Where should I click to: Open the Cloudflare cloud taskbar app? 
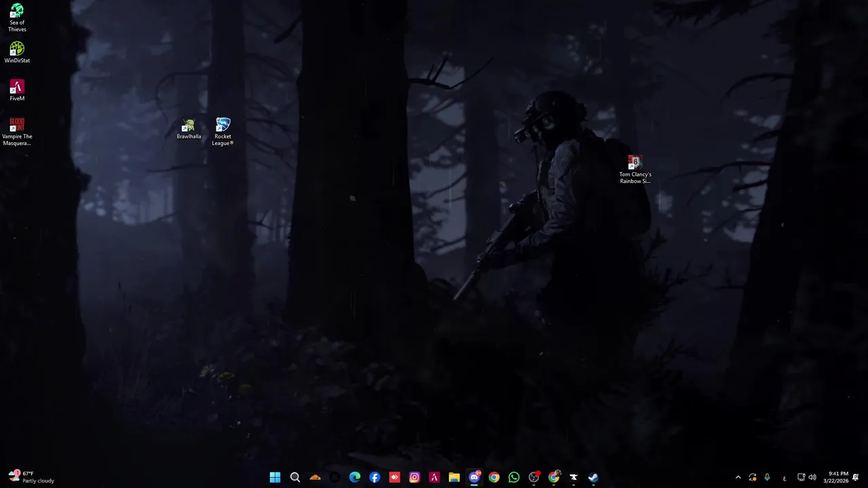(315, 477)
